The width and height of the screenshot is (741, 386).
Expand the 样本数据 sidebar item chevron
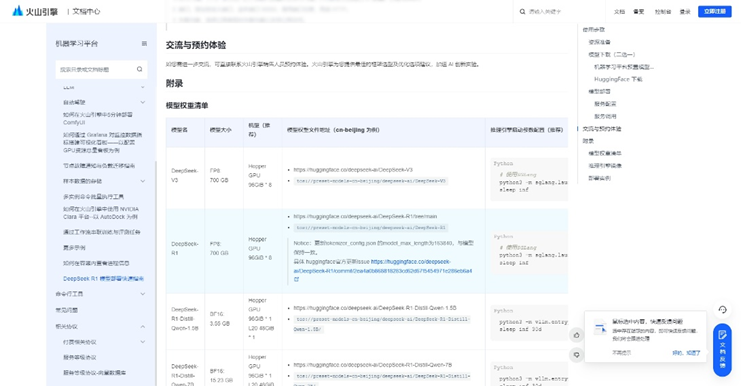coord(143,181)
